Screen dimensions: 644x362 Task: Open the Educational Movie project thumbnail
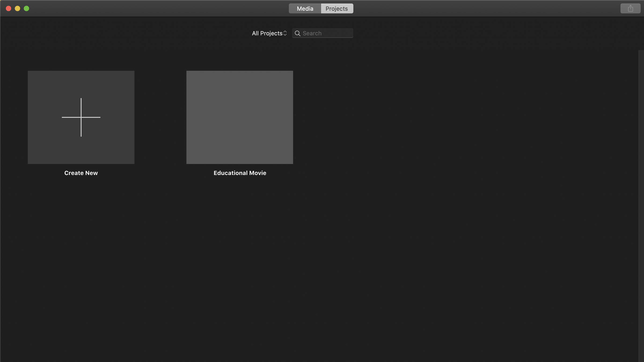pyautogui.click(x=240, y=117)
